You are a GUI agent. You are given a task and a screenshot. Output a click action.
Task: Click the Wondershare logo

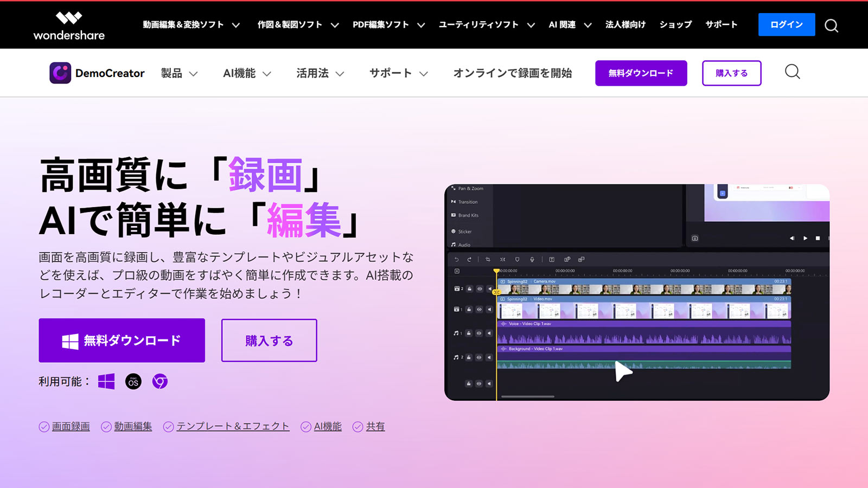[x=69, y=25]
